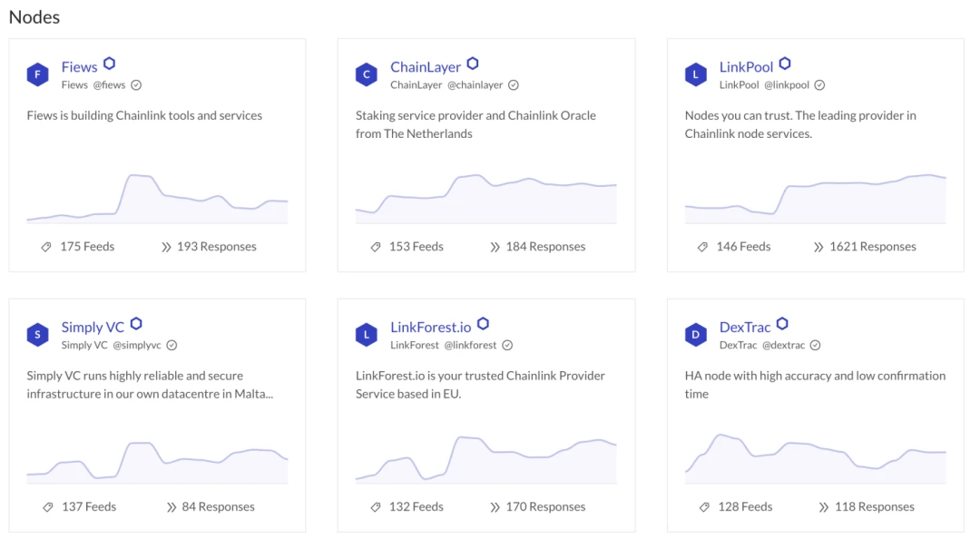Screen dimensions: 980x549
Task: Click the LinkPool activity sparkline chart
Action: point(816,199)
